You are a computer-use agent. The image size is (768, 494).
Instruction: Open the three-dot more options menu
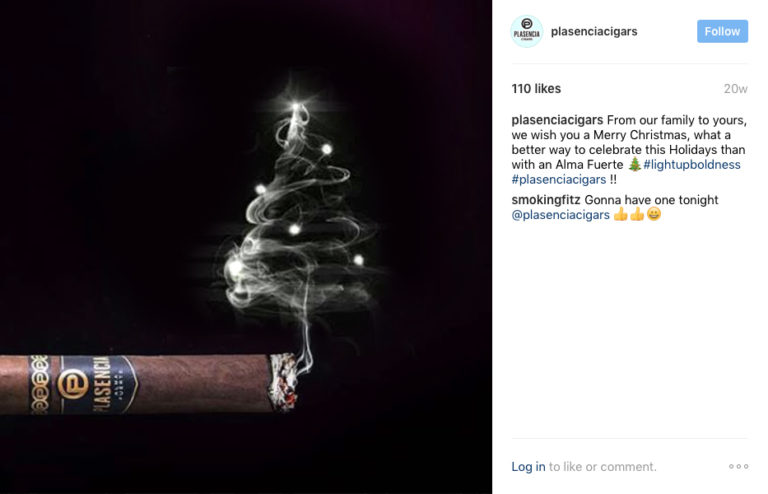click(x=738, y=466)
